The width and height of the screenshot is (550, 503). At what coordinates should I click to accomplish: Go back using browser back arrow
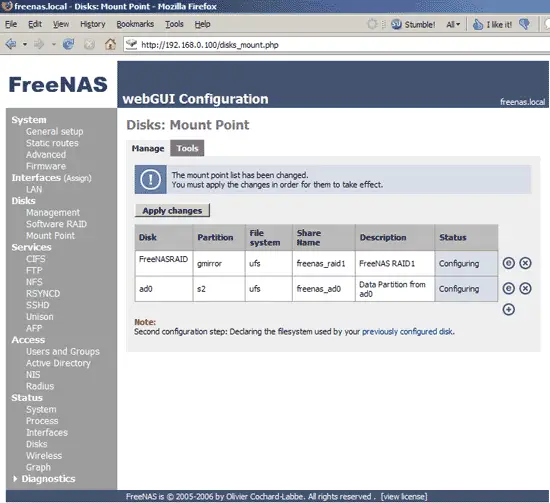[11, 45]
